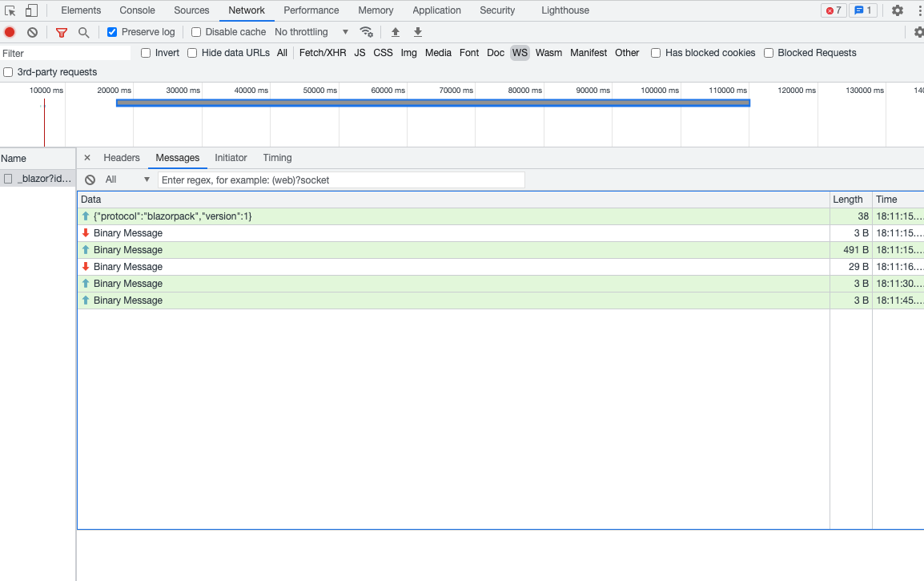This screenshot has height=581, width=924.
Task: Check Has blocked cookies option
Action: 655,53
